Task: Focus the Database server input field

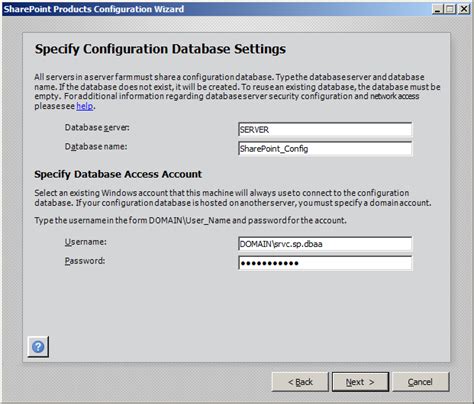Action: (x=325, y=130)
